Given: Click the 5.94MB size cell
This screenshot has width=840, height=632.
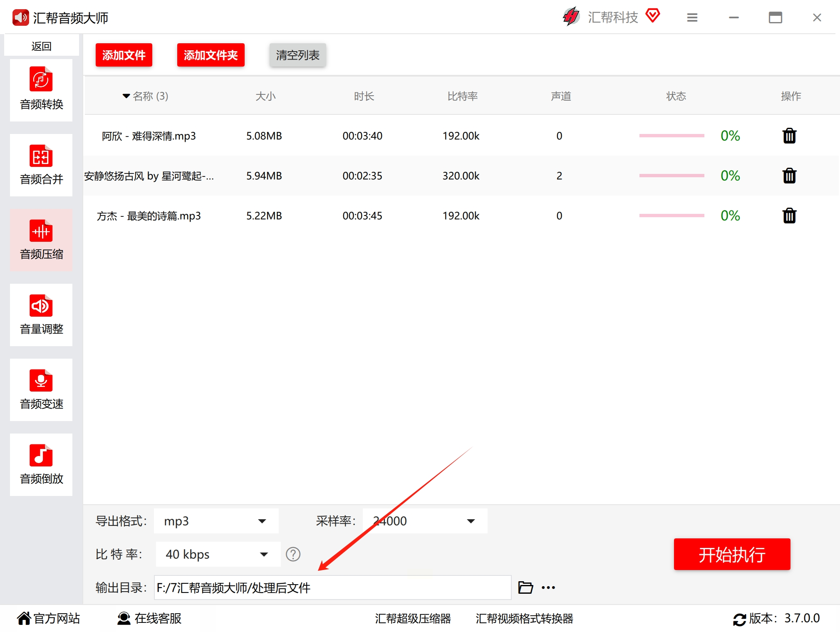Looking at the screenshot, I should pos(264,176).
